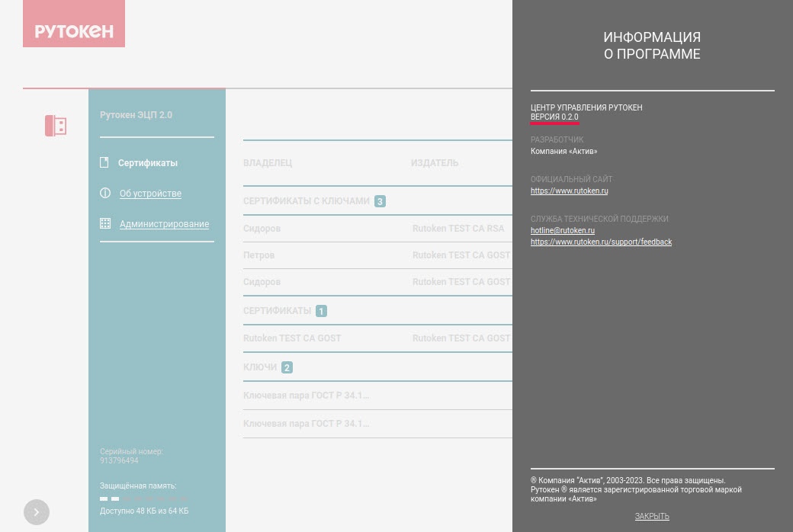
Task: Click the ВЕРСИЯ 0.2.0 text
Action: [x=554, y=117]
